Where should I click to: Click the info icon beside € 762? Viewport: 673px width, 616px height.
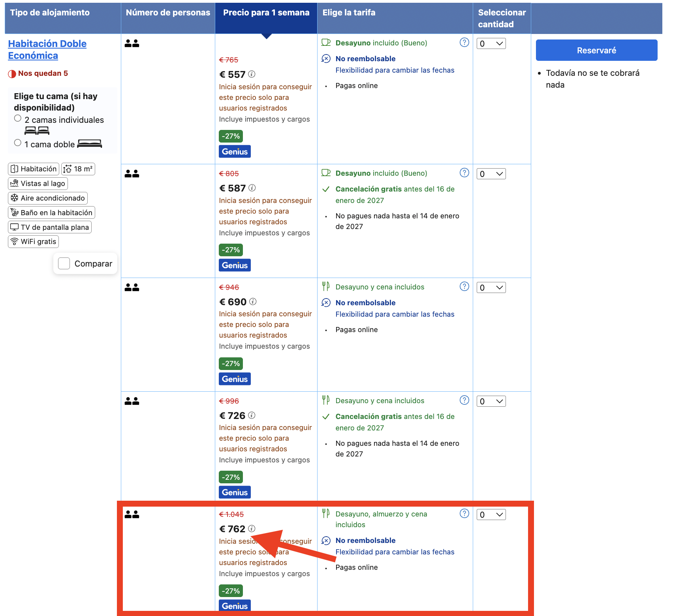(x=252, y=528)
